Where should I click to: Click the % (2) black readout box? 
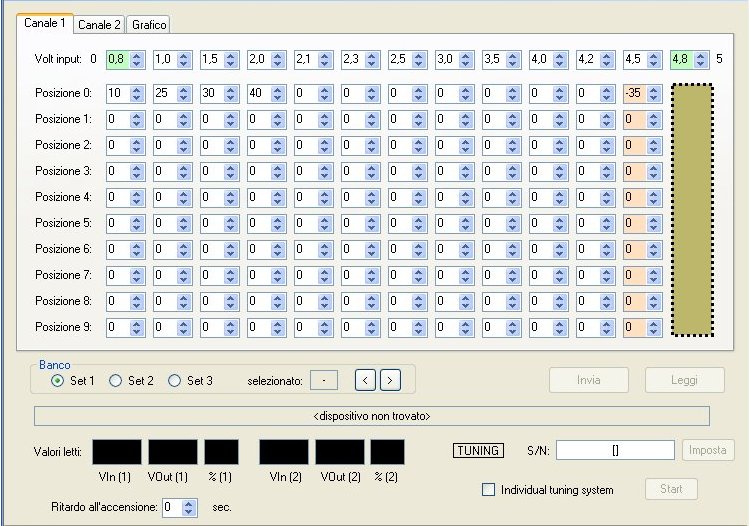(x=387, y=452)
